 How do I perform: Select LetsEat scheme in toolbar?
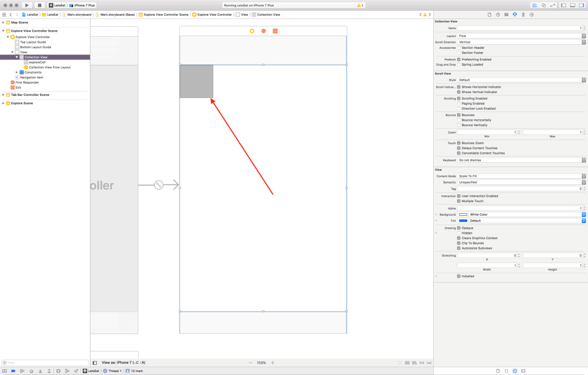(57, 5)
